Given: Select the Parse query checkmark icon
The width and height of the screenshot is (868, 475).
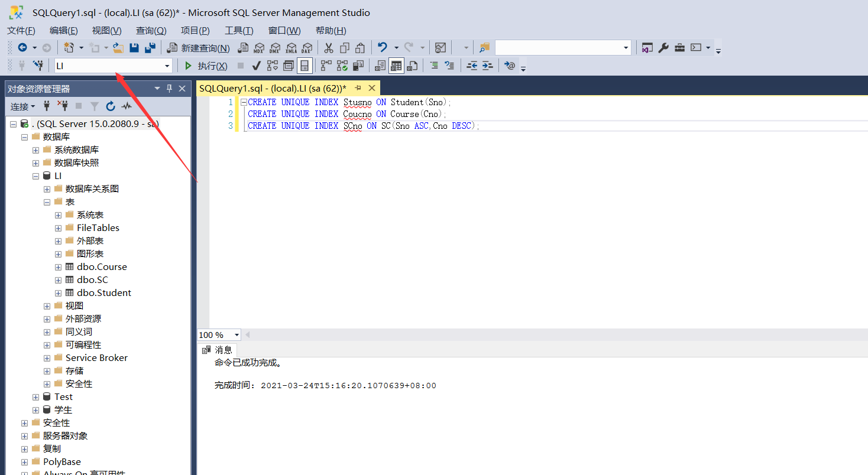Looking at the screenshot, I should coord(255,66).
